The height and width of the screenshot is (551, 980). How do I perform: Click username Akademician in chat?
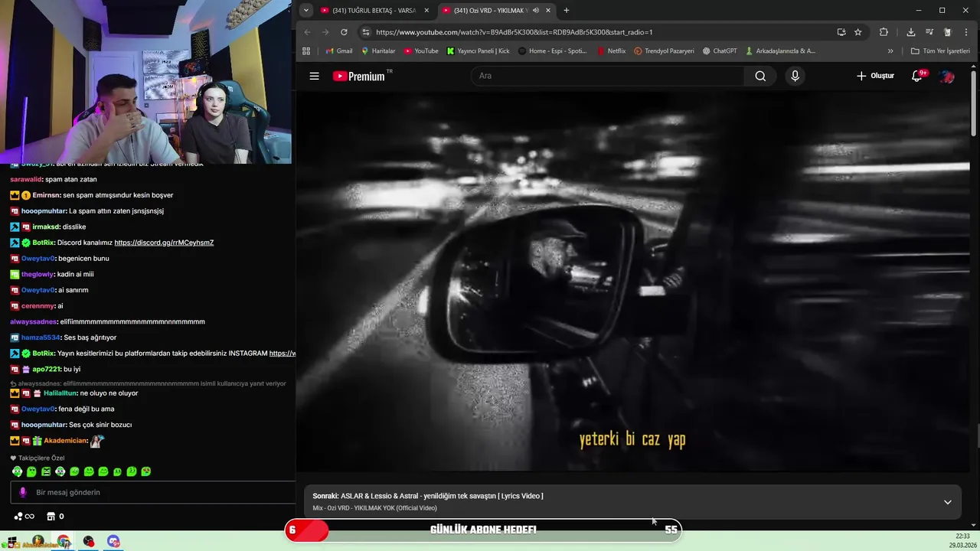click(x=65, y=441)
